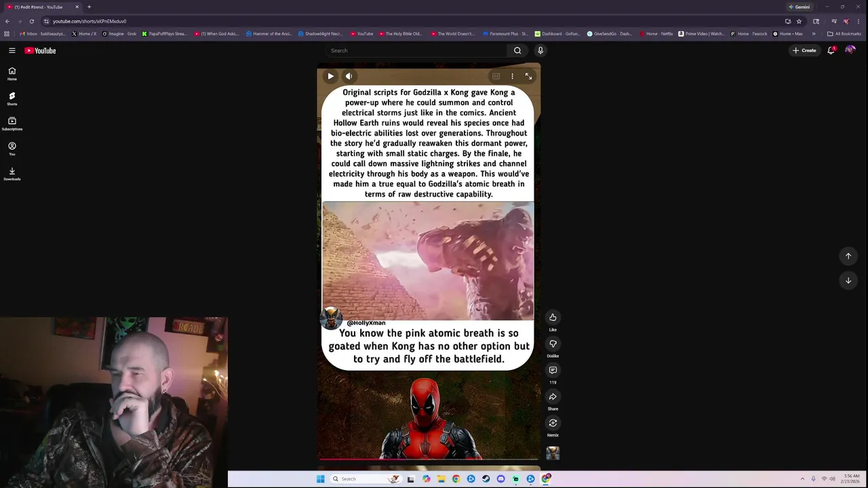Select the browser address bar URL
This screenshot has width=868, height=488.
tap(90, 21)
